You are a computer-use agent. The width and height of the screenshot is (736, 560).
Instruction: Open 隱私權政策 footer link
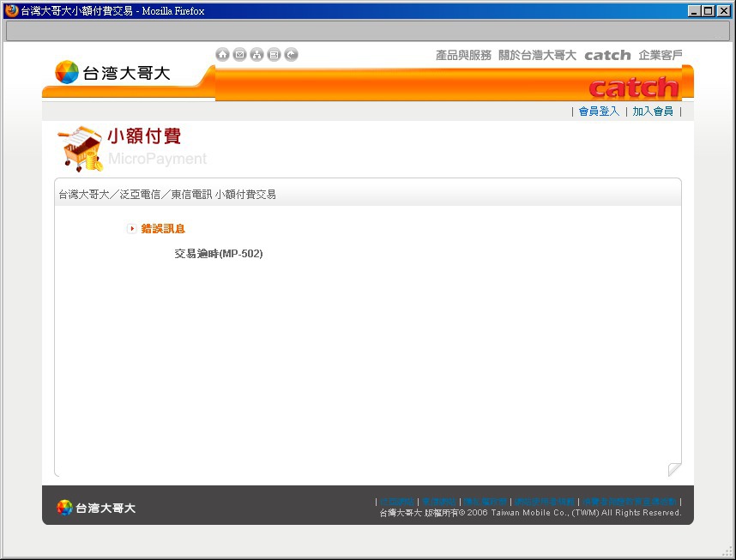(x=486, y=502)
